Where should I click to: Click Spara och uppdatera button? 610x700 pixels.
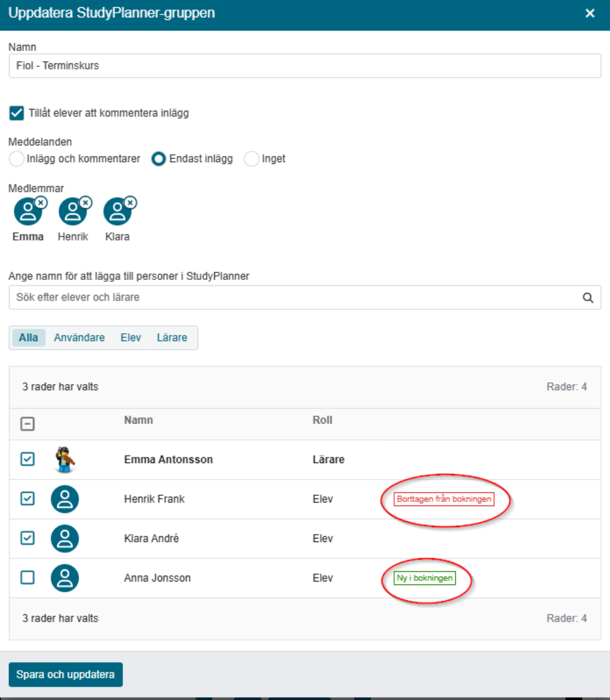tap(66, 674)
